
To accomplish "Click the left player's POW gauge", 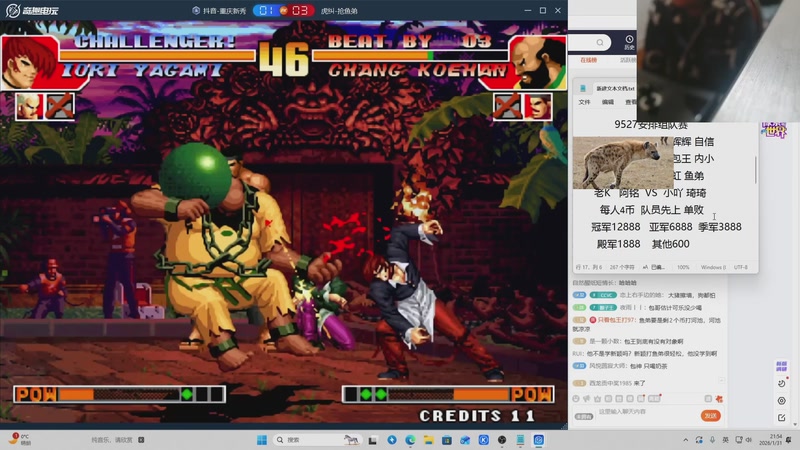I will coord(119,394).
